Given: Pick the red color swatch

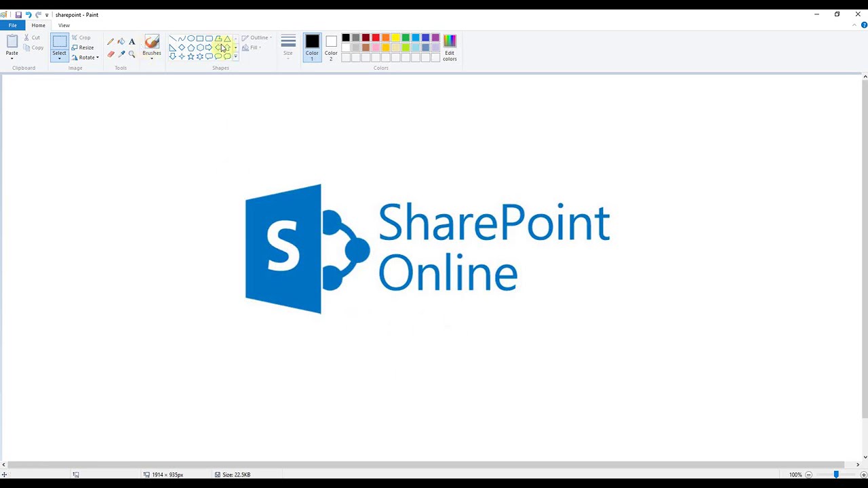Looking at the screenshot, I should click(x=376, y=37).
